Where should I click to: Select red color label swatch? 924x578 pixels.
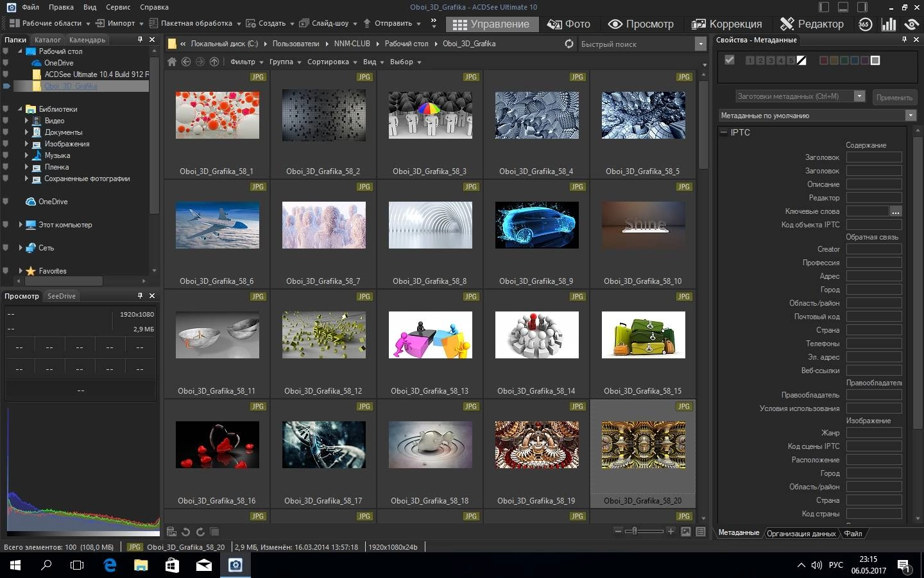point(823,60)
